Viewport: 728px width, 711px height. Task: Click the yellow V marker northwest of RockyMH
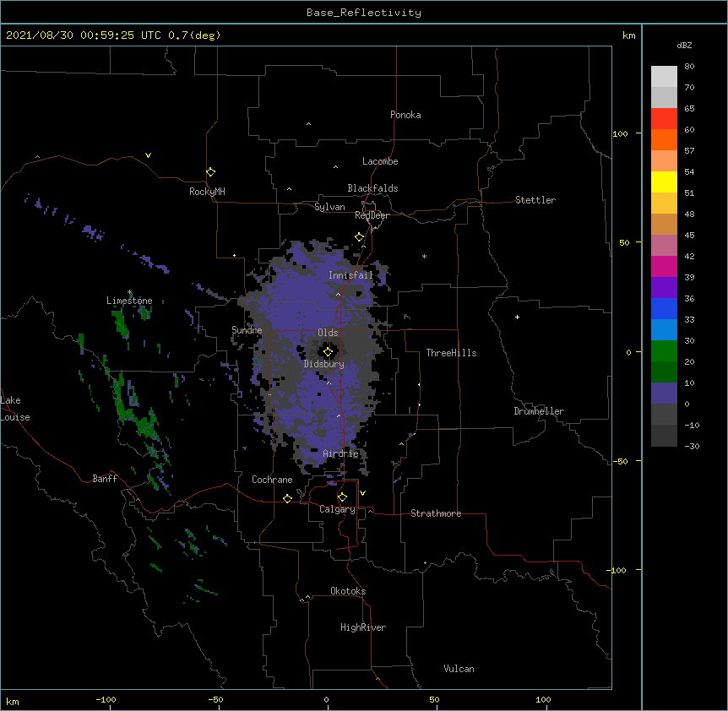point(148,155)
